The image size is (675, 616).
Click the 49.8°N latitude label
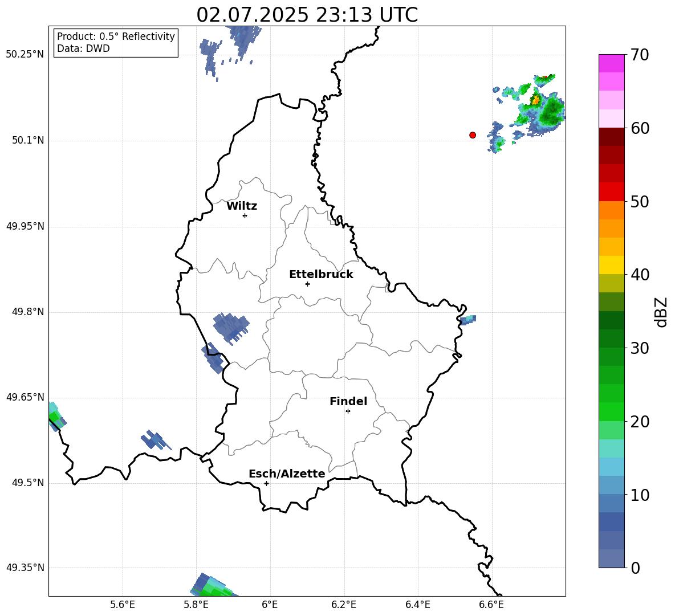[x=28, y=312]
